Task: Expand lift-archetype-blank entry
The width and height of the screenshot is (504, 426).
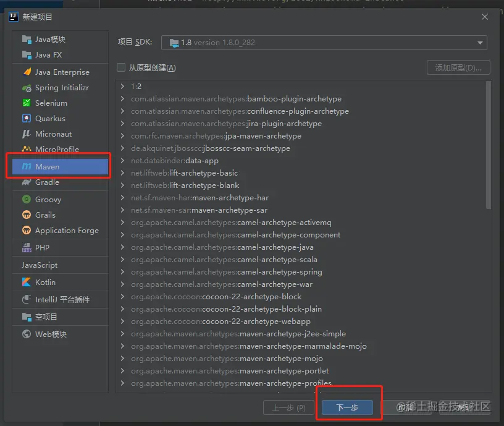Action: pos(122,185)
